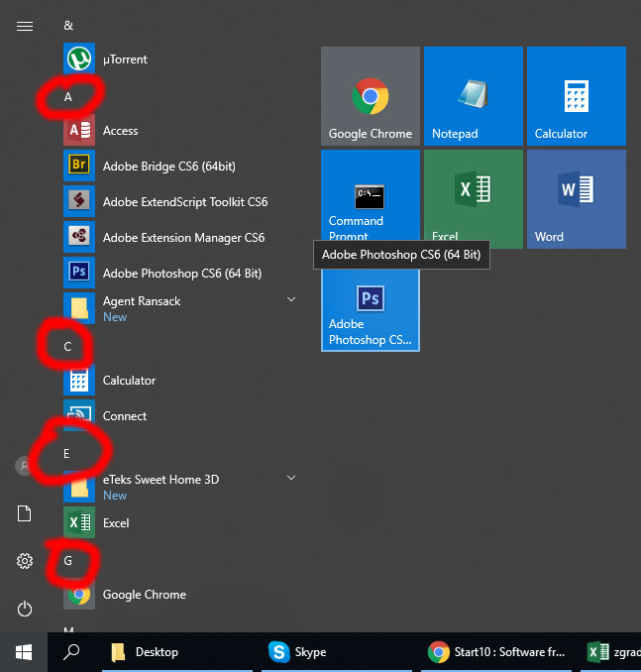This screenshot has height=672, width=641.
Task: Click the Power icon in sidebar
Action: (x=25, y=609)
